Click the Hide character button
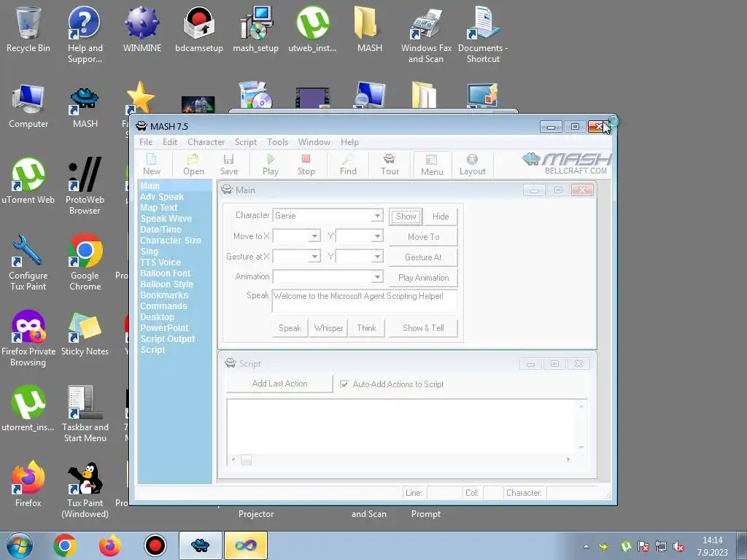The height and width of the screenshot is (560, 747). [441, 216]
